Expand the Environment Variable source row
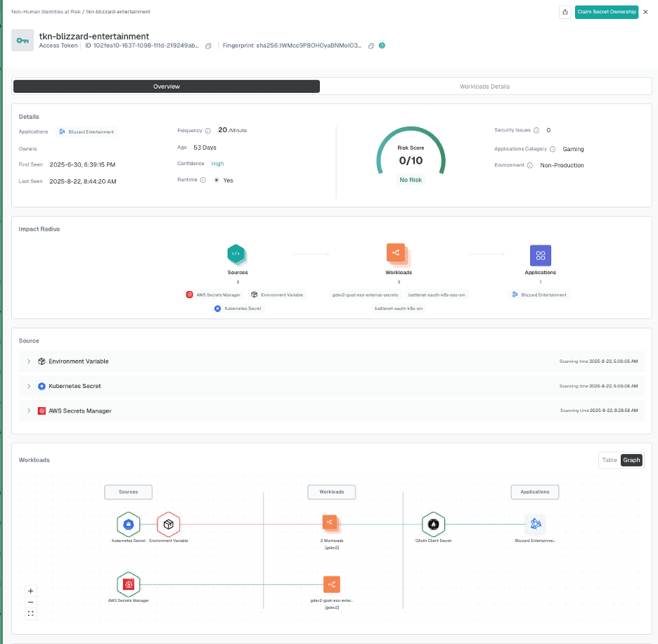Viewport: 658px width, 644px height. 28,361
